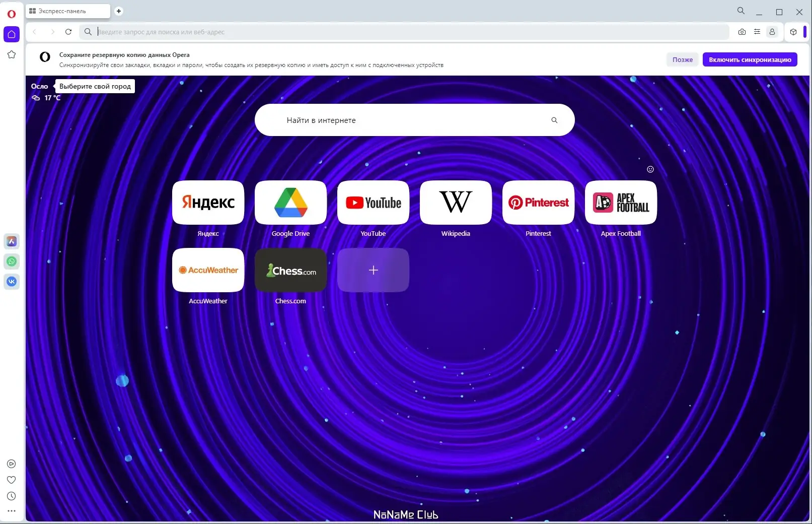The height and width of the screenshot is (524, 812).
Task: Open the Aria AI sidebar icon
Action: [x=12, y=241]
